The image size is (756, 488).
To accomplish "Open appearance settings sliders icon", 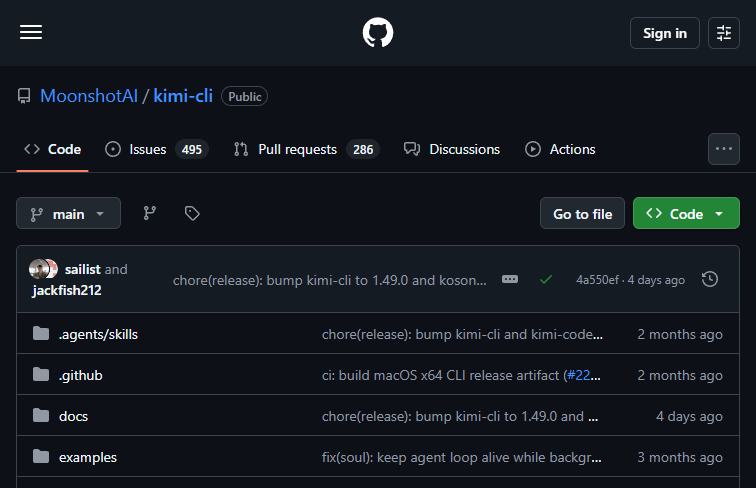I will tap(723, 33).
